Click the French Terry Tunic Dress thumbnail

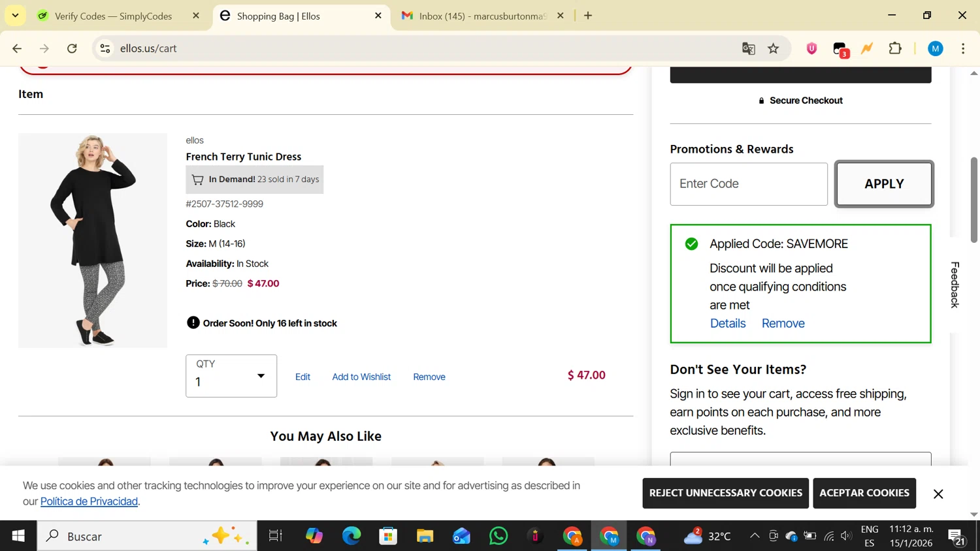tap(93, 240)
